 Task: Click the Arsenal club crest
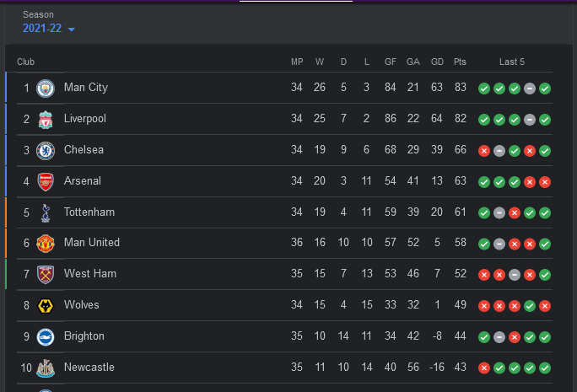pos(46,182)
